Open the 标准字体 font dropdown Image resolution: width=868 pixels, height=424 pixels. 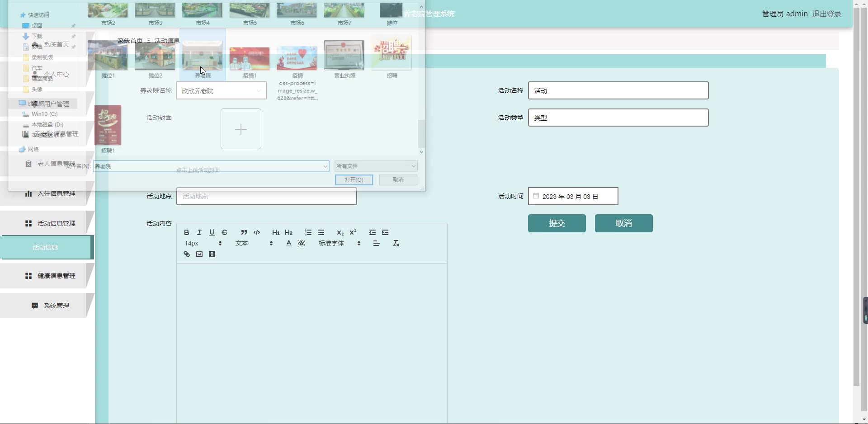click(x=340, y=243)
